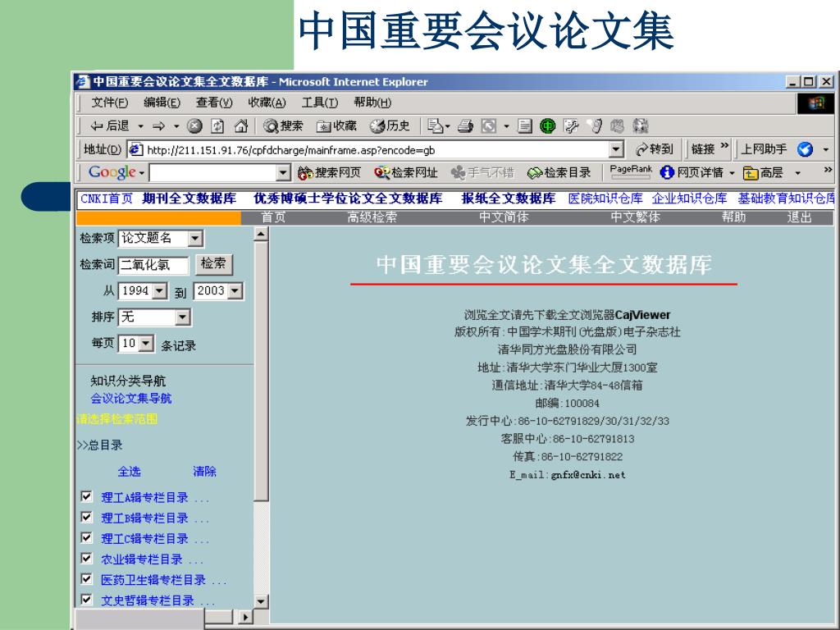Click the address bar URL field
Image resolution: width=840 pixels, height=630 pixels.
[376, 149]
